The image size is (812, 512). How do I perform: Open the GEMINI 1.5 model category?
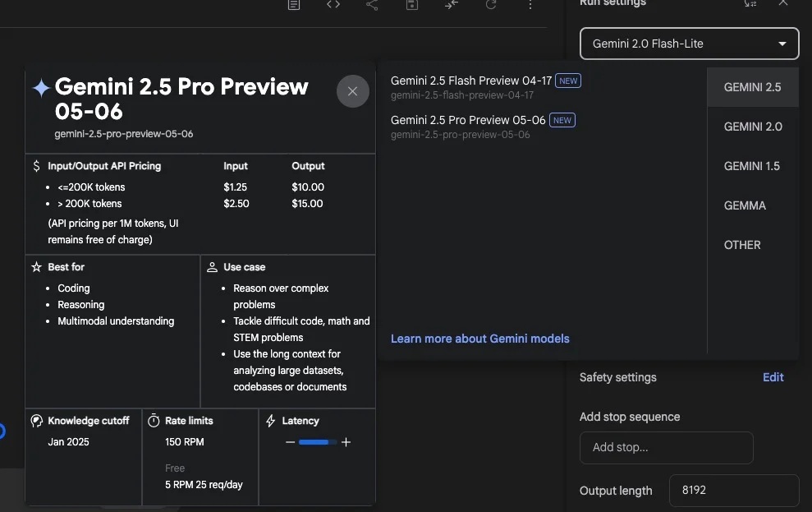pos(752,166)
